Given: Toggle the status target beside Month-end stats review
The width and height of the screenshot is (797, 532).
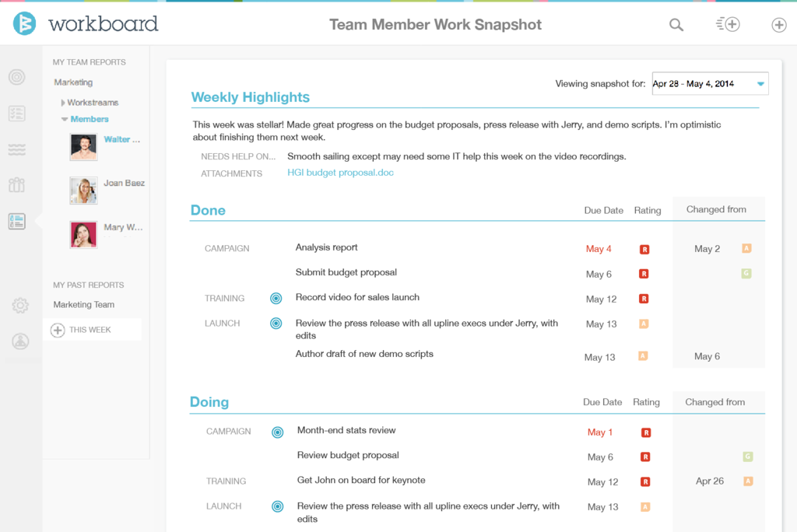Looking at the screenshot, I should pyautogui.click(x=278, y=431).
